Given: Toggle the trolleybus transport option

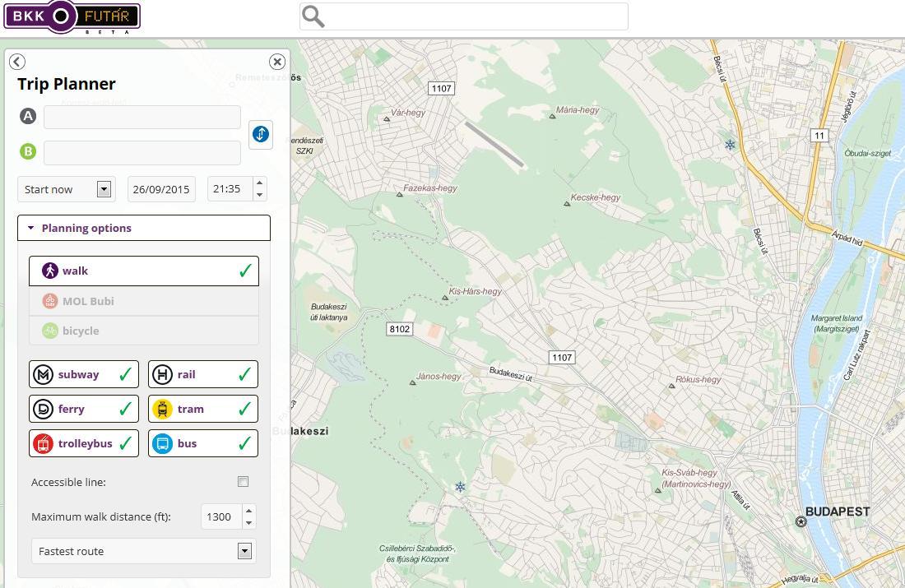Looking at the screenshot, I should (84, 443).
